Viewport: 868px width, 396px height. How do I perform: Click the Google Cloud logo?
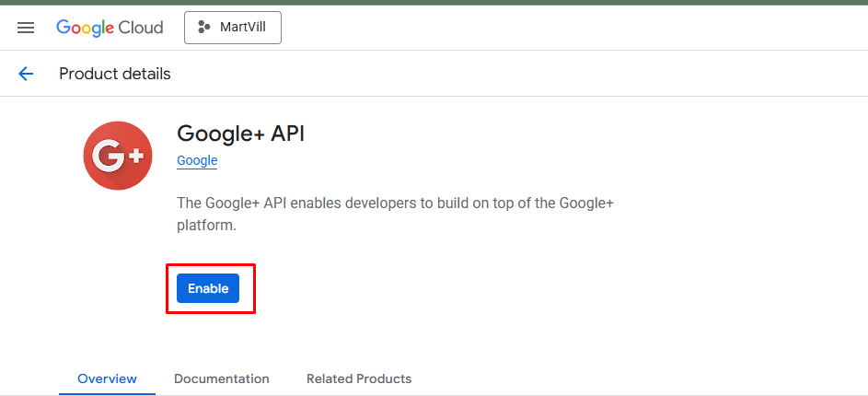[110, 28]
